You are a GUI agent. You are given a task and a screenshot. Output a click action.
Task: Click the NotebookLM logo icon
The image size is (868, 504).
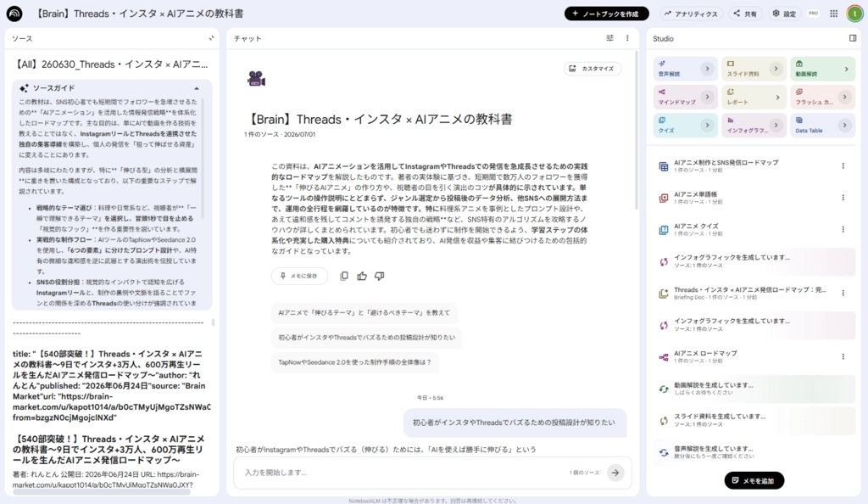tap(14, 14)
